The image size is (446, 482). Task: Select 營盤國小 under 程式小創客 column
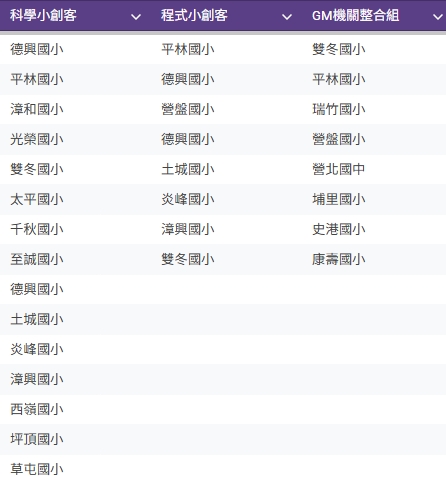[188, 109]
